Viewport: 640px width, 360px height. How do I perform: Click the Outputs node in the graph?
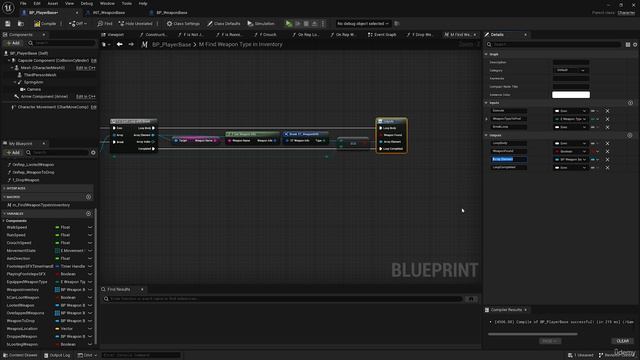(391, 136)
